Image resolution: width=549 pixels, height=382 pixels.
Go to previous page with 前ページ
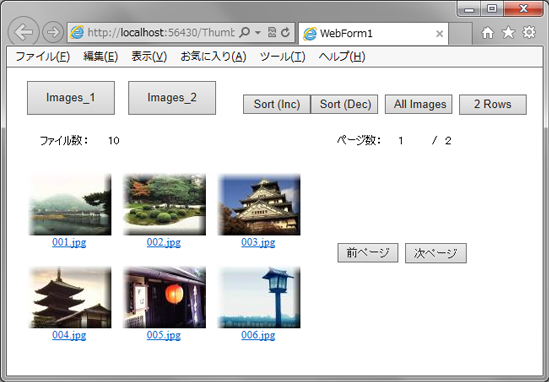pyautogui.click(x=368, y=253)
